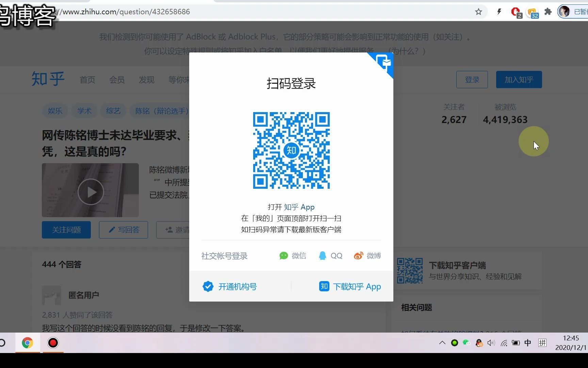Click the 下载知乎客户端 title text
588x368 pixels.
click(x=457, y=265)
